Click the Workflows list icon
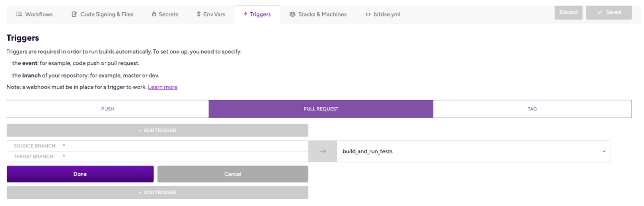Image resolution: width=644 pixels, height=206 pixels. tap(19, 14)
